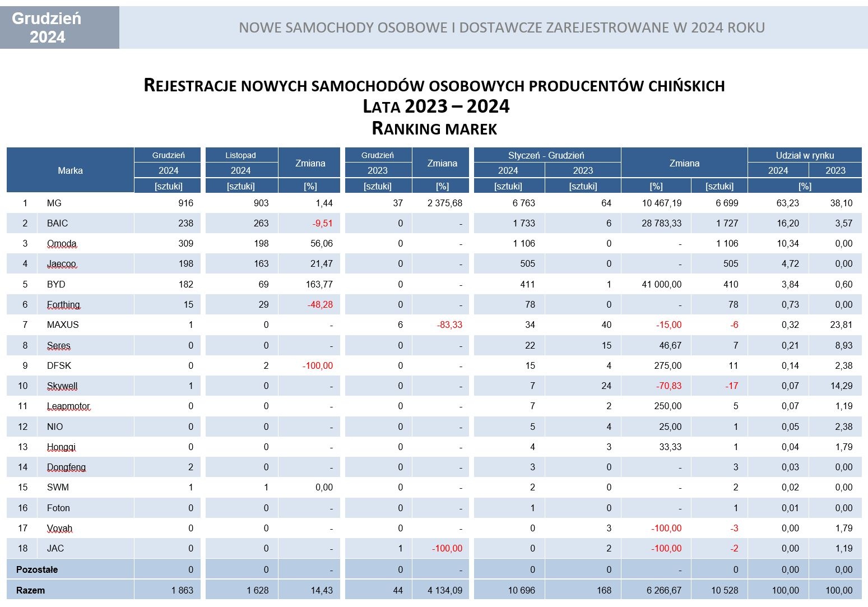Click the Jaecoo brand name
Screen dimensions: 868x607
(x=61, y=264)
